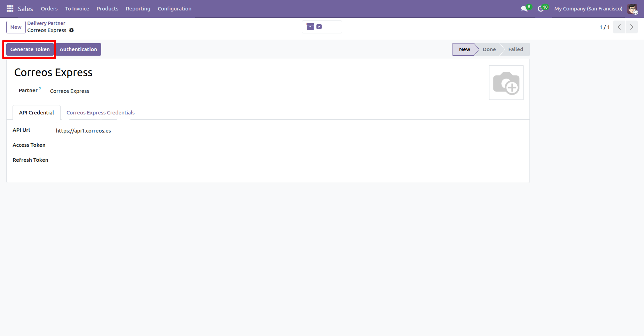Upload image via the camera placeholder
The width and height of the screenshot is (644, 336).
click(x=506, y=83)
